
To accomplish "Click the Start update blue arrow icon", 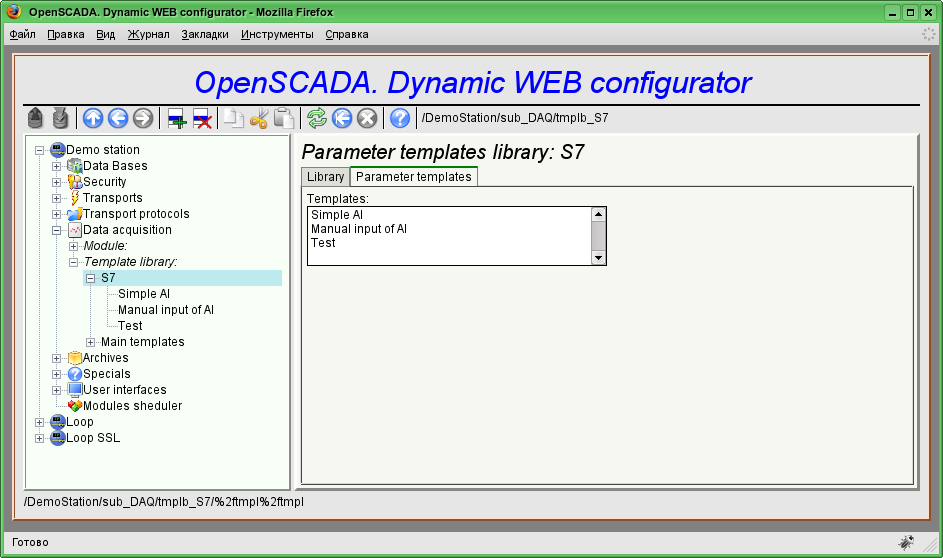I will (342, 118).
